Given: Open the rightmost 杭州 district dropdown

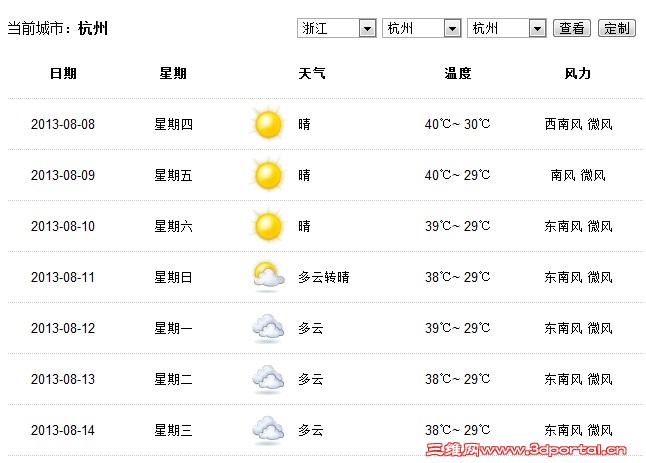Looking at the screenshot, I should [x=507, y=28].
